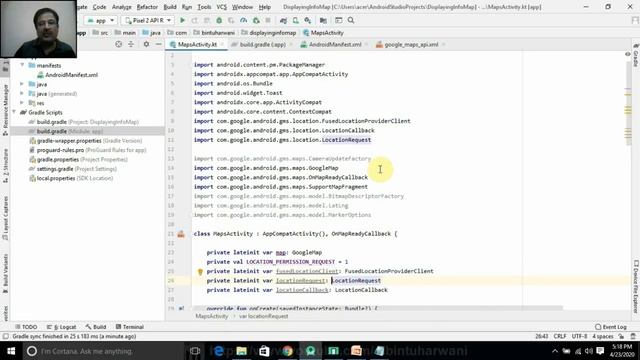Click the scroll-from-source target icon in Project panel

(118, 44)
